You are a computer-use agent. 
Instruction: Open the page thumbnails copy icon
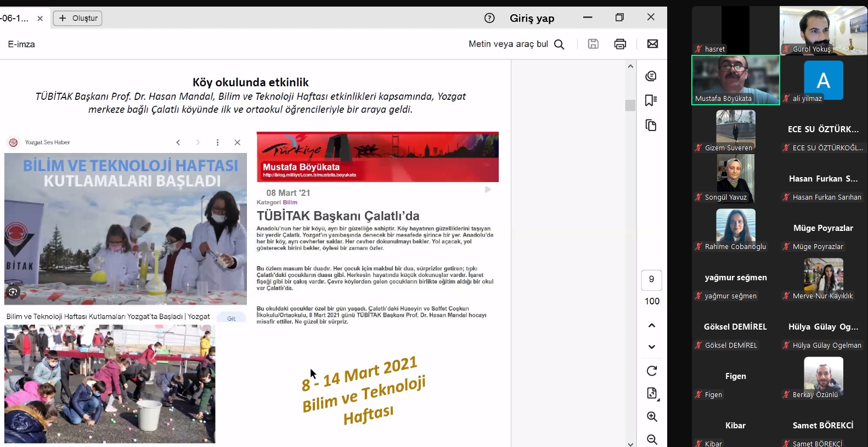(x=651, y=126)
